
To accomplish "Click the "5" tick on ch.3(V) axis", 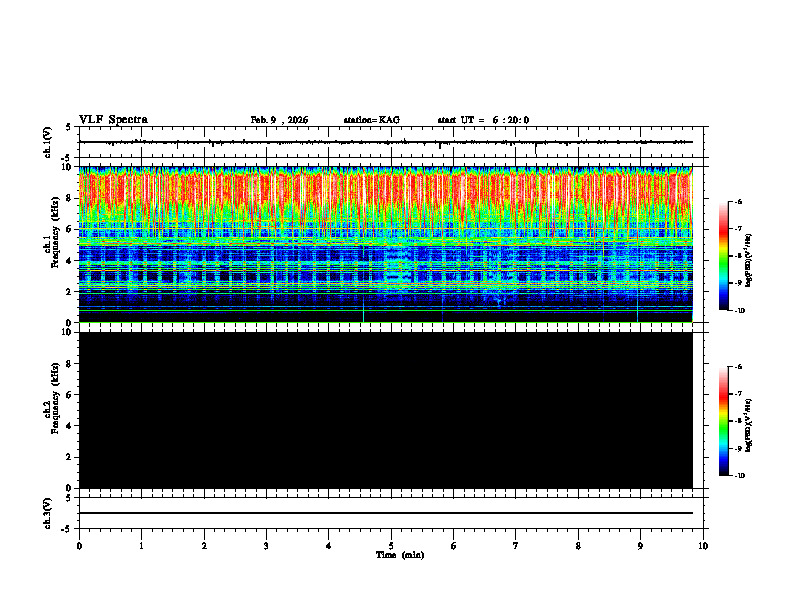I will pos(69,498).
